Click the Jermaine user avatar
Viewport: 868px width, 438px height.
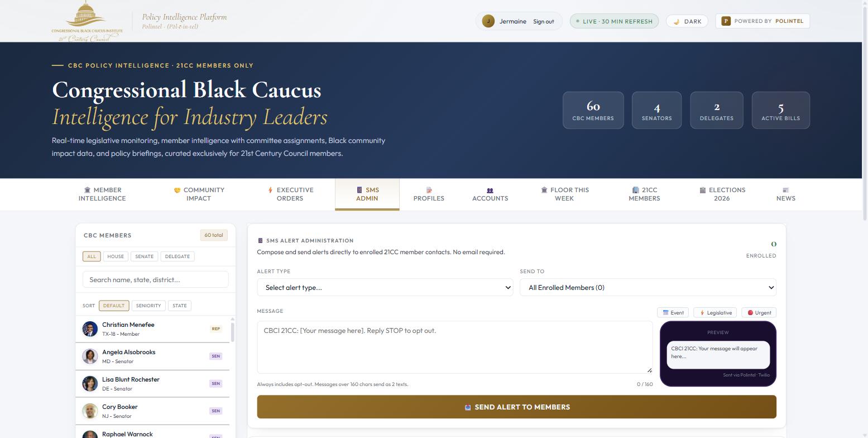click(x=488, y=21)
